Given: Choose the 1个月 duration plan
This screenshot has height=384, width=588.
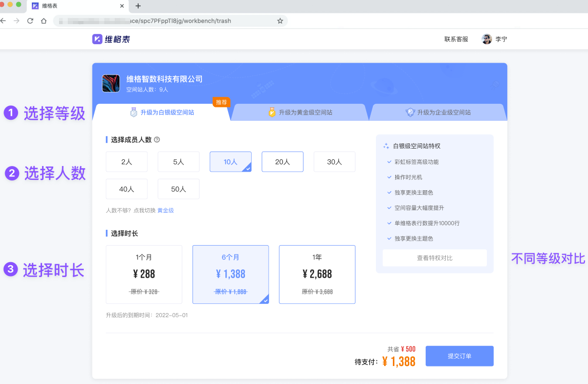Looking at the screenshot, I should tap(144, 275).
